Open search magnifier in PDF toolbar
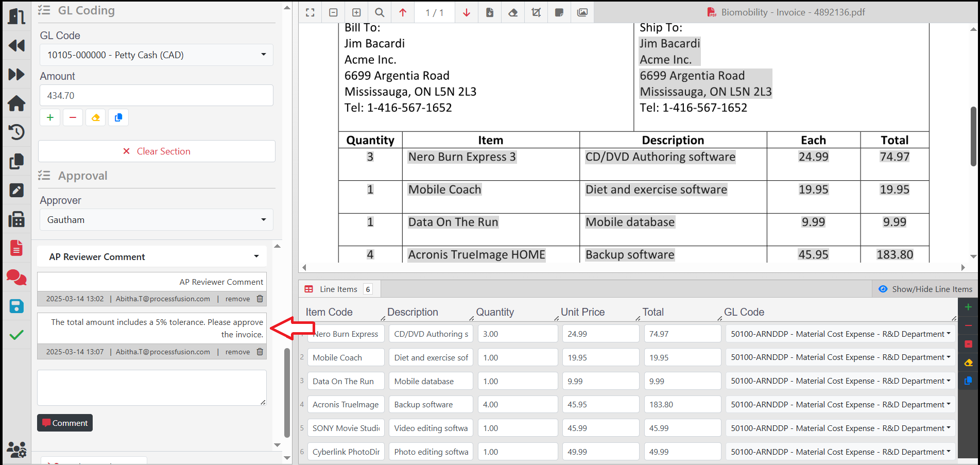 pos(380,12)
